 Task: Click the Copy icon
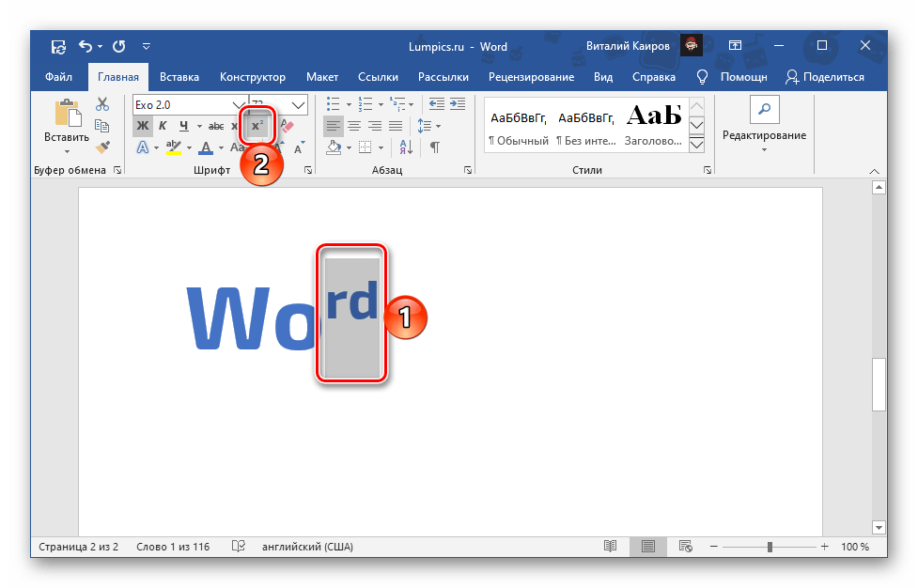(x=102, y=126)
